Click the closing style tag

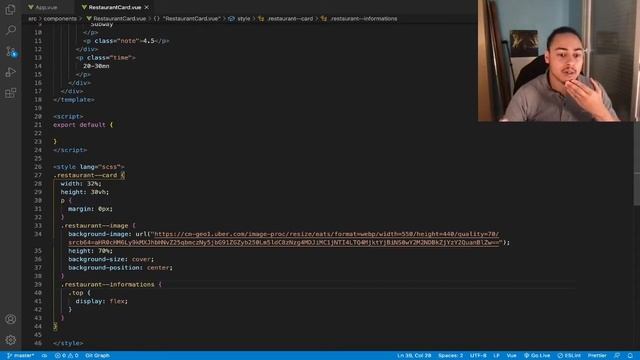[x=68, y=343]
